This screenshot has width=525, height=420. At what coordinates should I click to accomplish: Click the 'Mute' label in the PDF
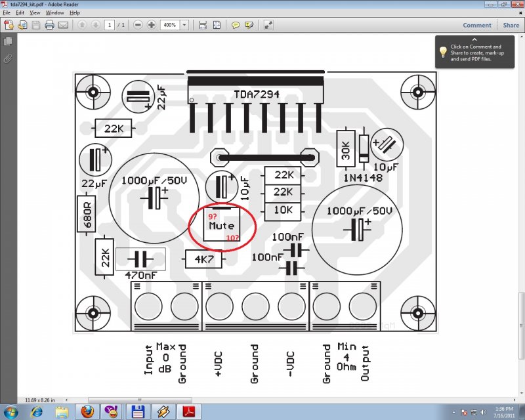(221, 225)
